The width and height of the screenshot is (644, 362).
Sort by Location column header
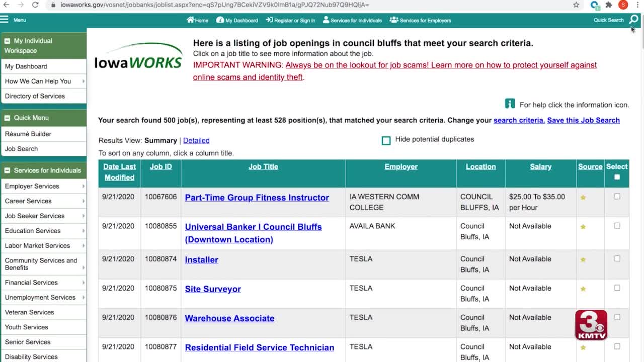coord(480,166)
